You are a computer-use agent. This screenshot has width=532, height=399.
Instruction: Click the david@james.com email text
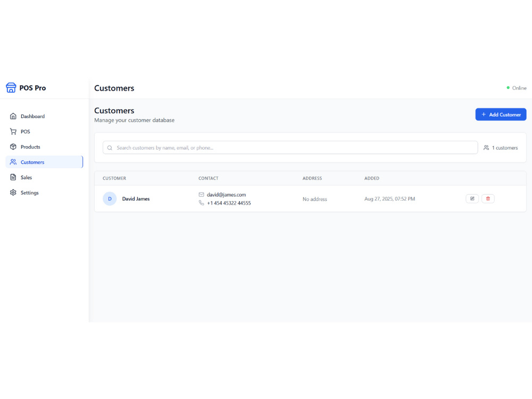[x=226, y=194]
